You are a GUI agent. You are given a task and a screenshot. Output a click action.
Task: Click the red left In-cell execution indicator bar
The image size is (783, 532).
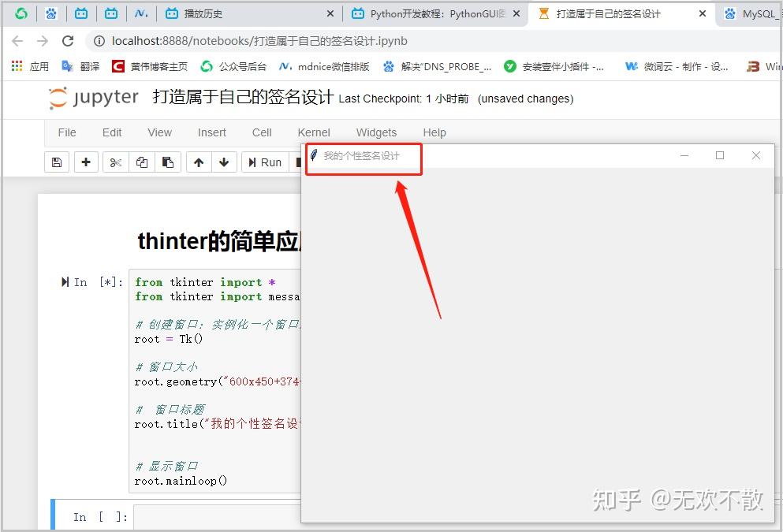pyautogui.click(x=52, y=516)
